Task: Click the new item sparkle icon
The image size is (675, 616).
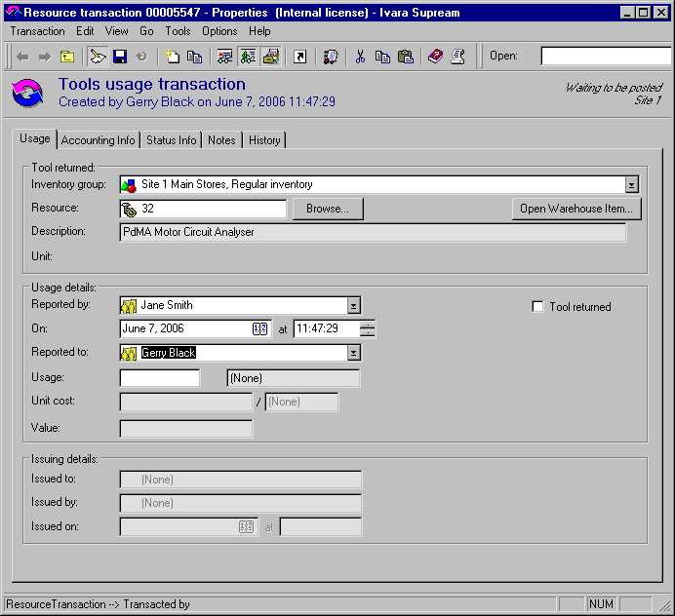Action: pos(173,57)
